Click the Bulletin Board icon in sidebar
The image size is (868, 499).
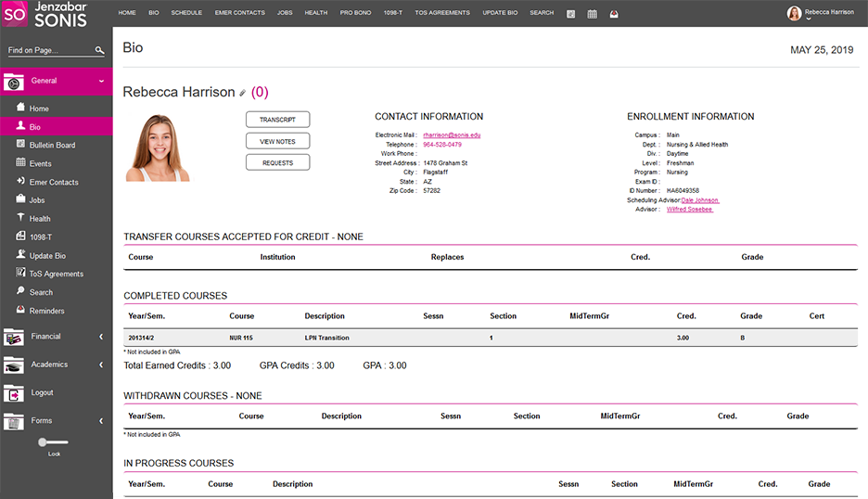pos(20,145)
